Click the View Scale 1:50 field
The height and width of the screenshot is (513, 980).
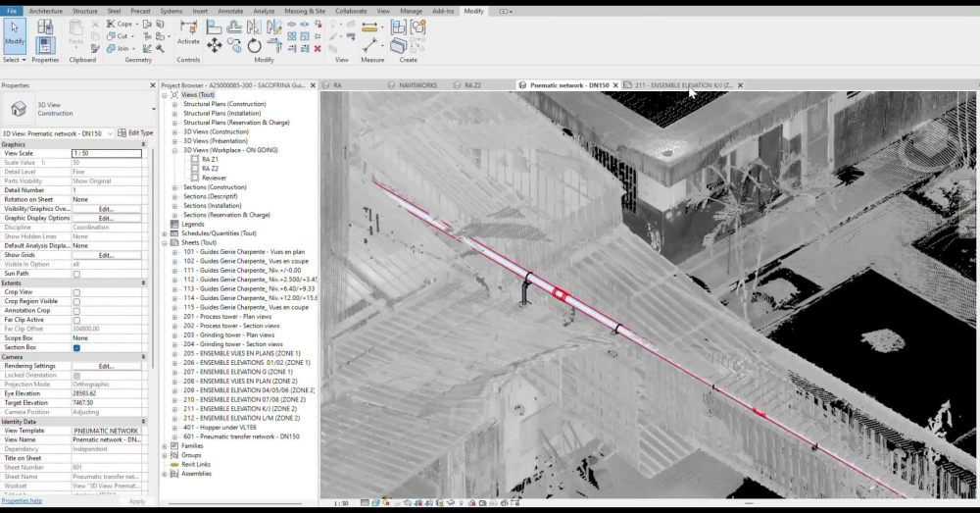coord(107,153)
